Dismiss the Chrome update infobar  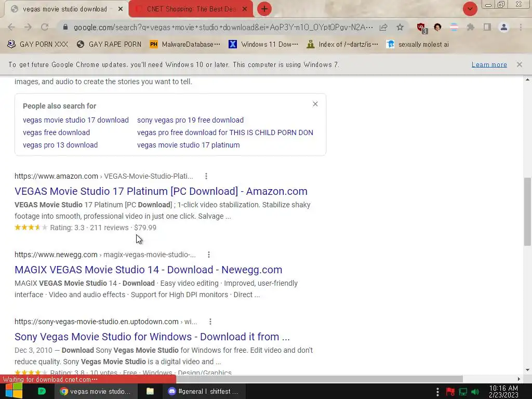(x=520, y=64)
